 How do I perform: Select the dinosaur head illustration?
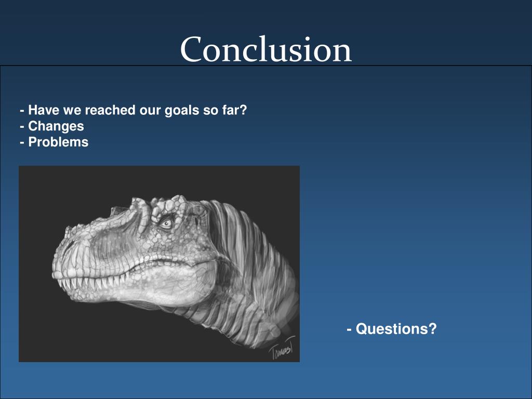coord(159,263)
